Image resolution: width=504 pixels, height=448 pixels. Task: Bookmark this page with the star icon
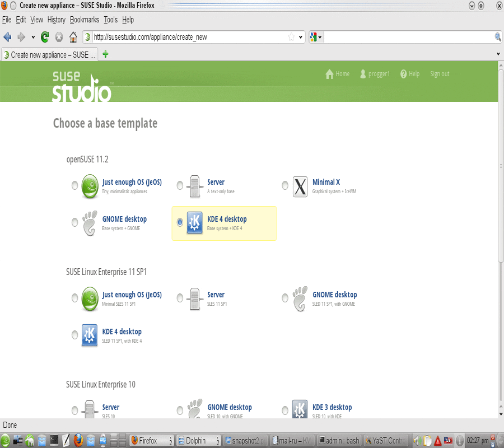click(291, 37)
